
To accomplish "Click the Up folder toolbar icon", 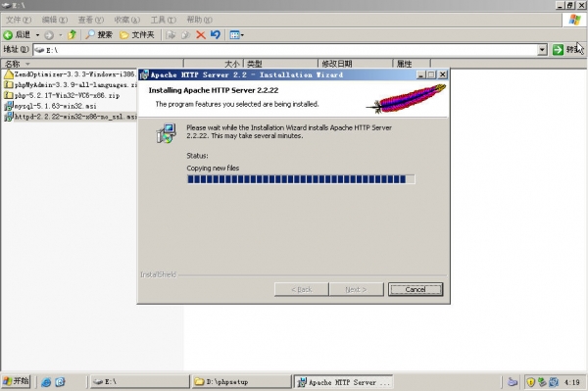I will coord(72,35).
